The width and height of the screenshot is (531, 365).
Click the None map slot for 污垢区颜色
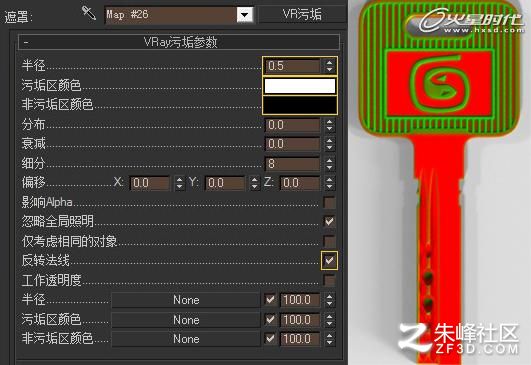click(x=186, y=320)
